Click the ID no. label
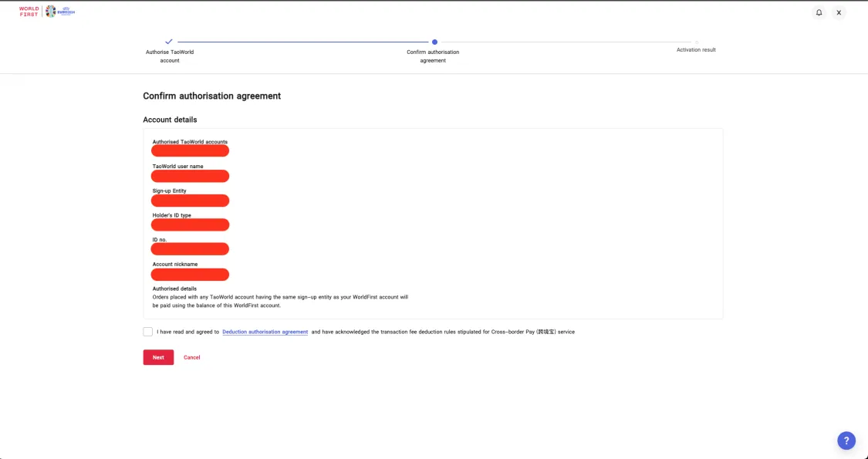 pyautogui.click(x=160, y=240)
